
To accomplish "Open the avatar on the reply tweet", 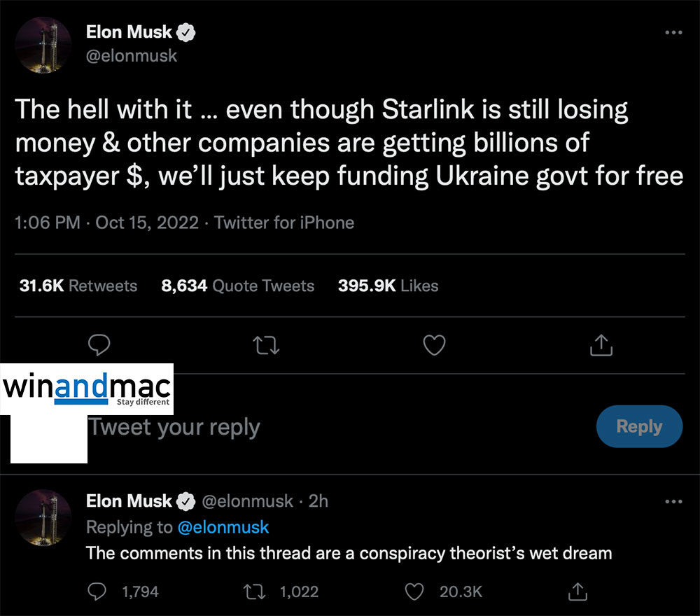I will click(x=43, y=517).
